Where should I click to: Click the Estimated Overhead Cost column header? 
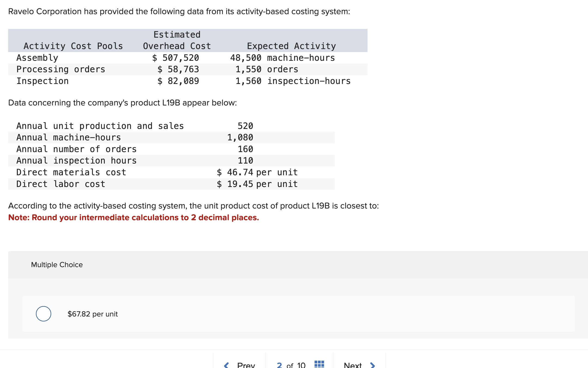(x=177, y=40)
